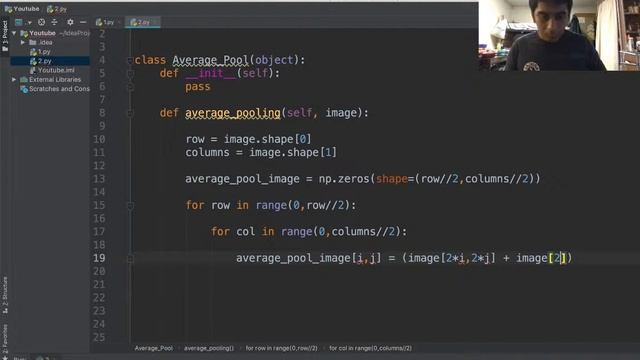Click the Youtube breadcrumb in navigation bar
The width and height of the screenshot is (640, 360).
[22, 9]
